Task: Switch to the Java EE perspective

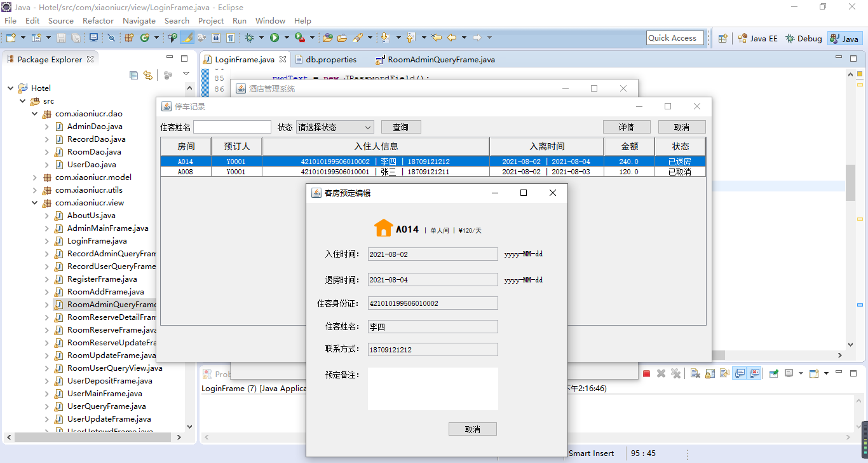Action: coord(757,38)
